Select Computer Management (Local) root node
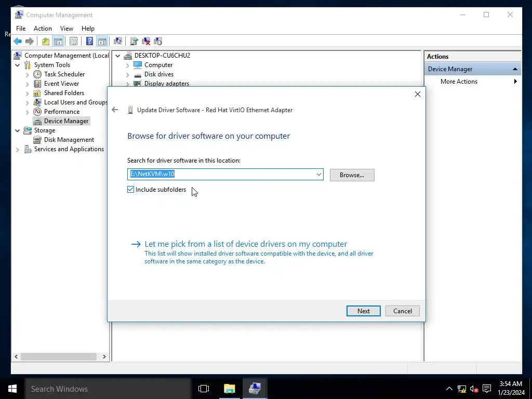Image resolution: width=532 pixels, height=399 pixels. click(x=66, y=55)
